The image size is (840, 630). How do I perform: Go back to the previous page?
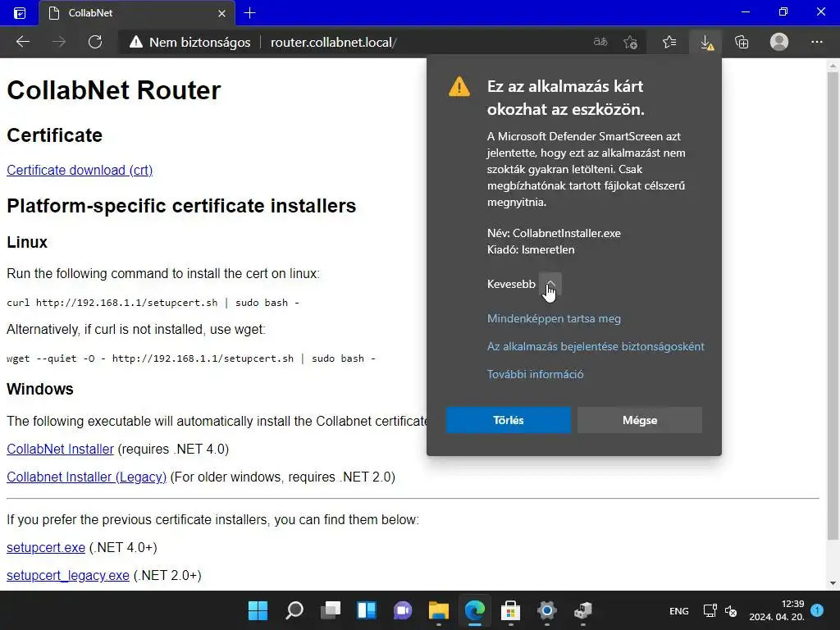pyautogui.click(x=22, y=42)
